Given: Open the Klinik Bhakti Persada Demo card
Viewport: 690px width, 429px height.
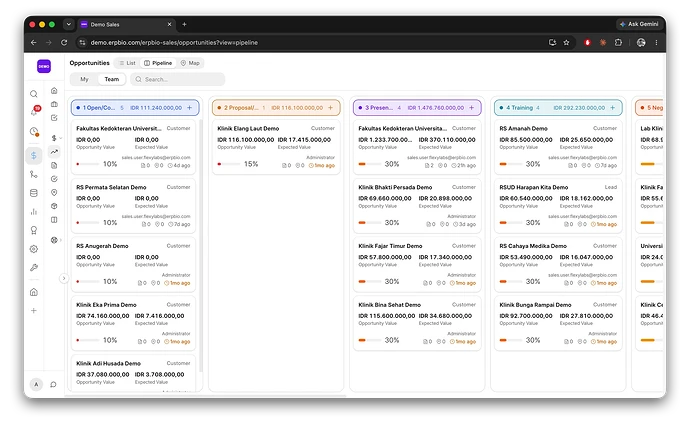Looking at the screenshot, I should [x=417, y=206].
